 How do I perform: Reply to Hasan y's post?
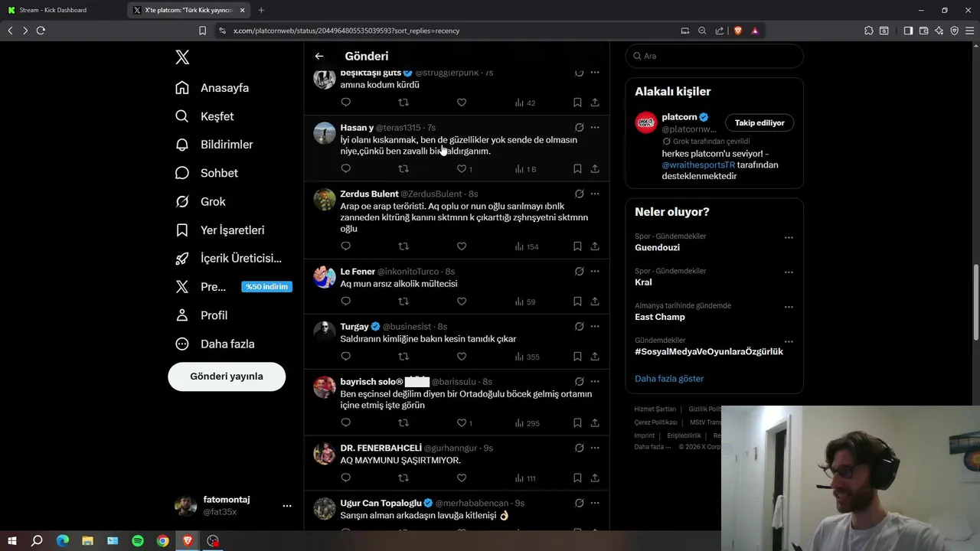click(345, 168)
